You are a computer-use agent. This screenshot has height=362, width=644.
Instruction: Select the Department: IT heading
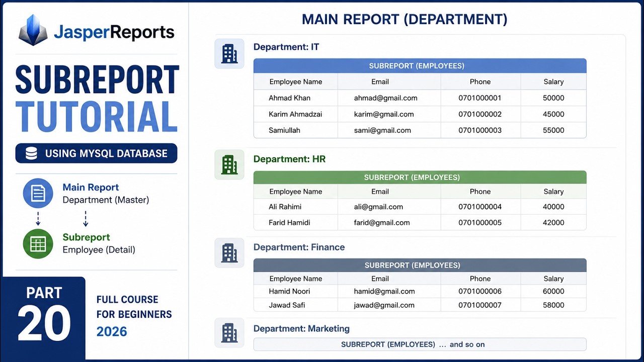[x=286, y=47]
